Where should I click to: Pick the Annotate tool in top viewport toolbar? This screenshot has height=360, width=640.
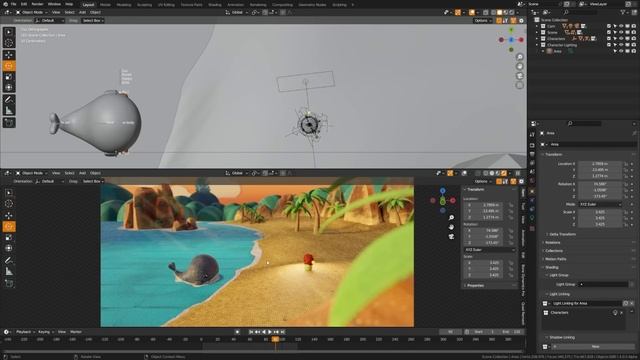(9, 100)
